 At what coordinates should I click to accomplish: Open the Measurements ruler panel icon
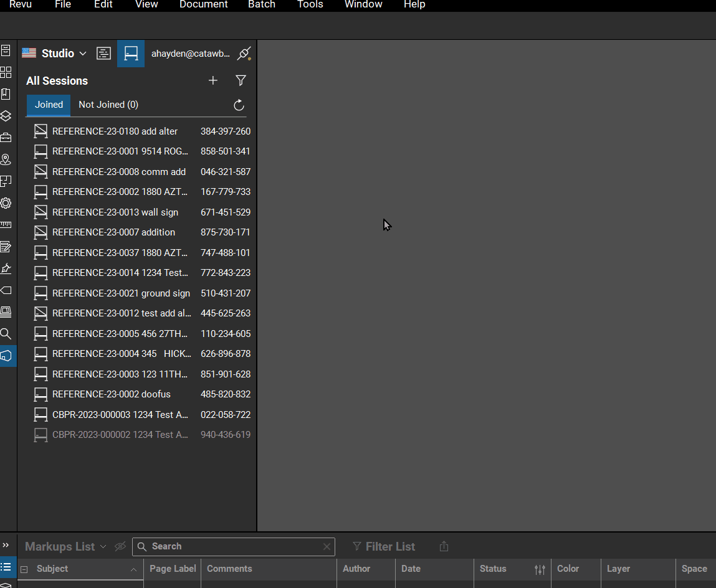pos(6,225)
